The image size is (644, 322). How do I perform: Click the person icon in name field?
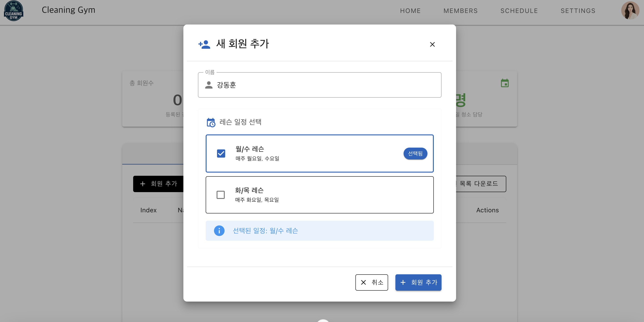click(209, 85)
